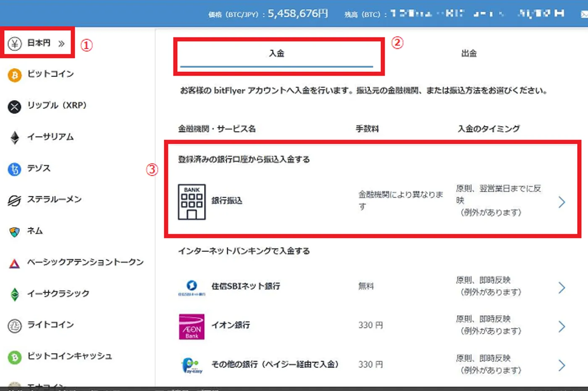Open ステラルーメン in the sidebar
The width and height of the screenshot is (588, 391).
point(55,199)
